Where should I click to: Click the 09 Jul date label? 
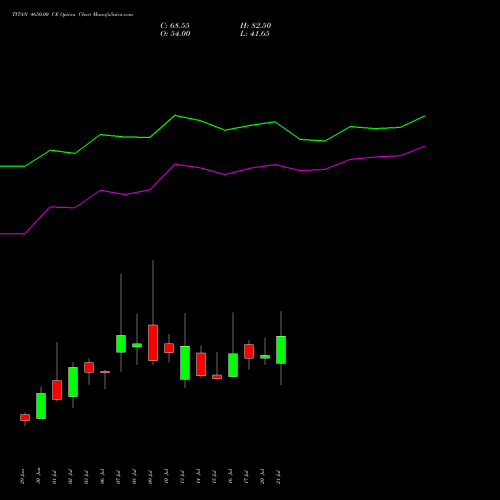pyautogui.click(x=150, y=477)
